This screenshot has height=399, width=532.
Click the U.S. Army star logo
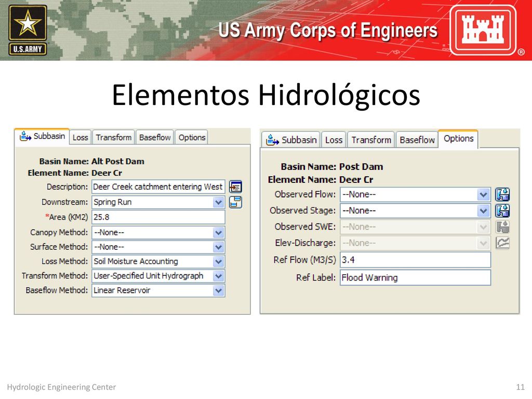28,30
